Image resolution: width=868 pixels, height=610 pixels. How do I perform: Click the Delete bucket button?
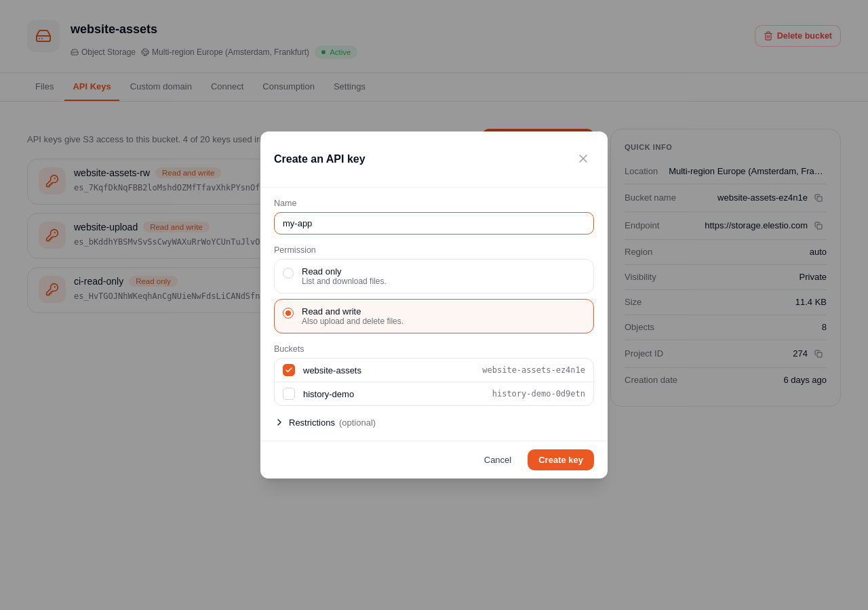click(x=797, y=36)
